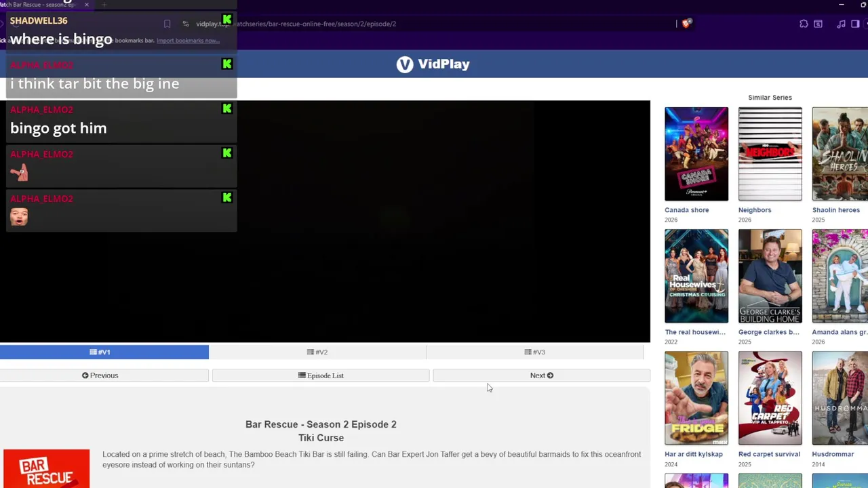Click the VidPlay logo in header
The image size is (868, 488).
pyautogui.click(x=433, y=64)
